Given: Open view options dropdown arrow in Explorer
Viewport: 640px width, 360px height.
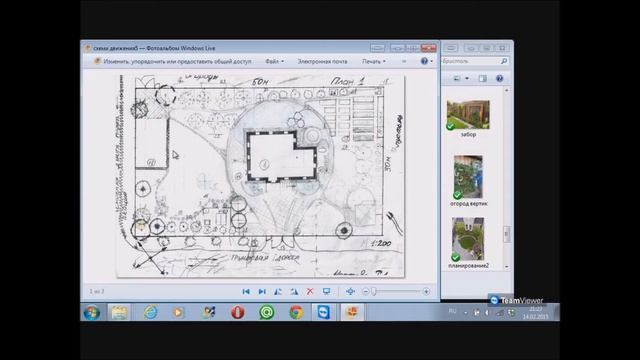Looking at the screenshot, I should point(467,78).
